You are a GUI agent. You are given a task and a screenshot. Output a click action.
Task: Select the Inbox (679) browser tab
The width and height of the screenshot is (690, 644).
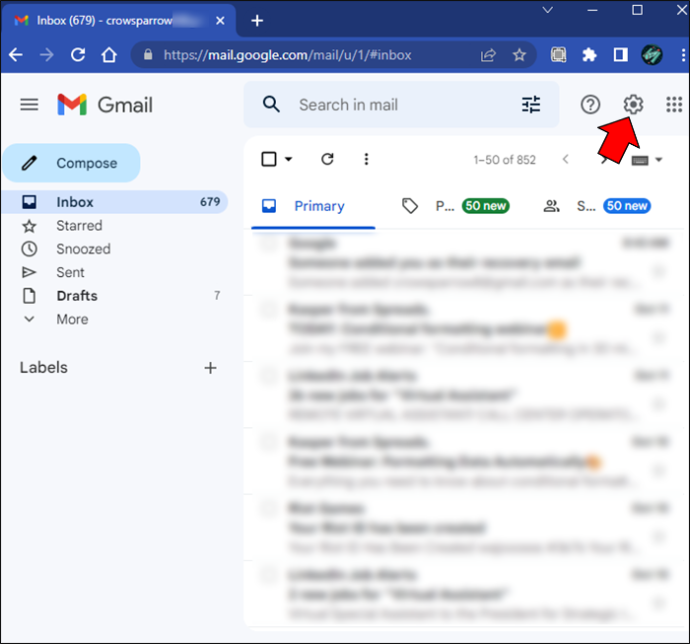pyautogui.click(x=118, y=21)
